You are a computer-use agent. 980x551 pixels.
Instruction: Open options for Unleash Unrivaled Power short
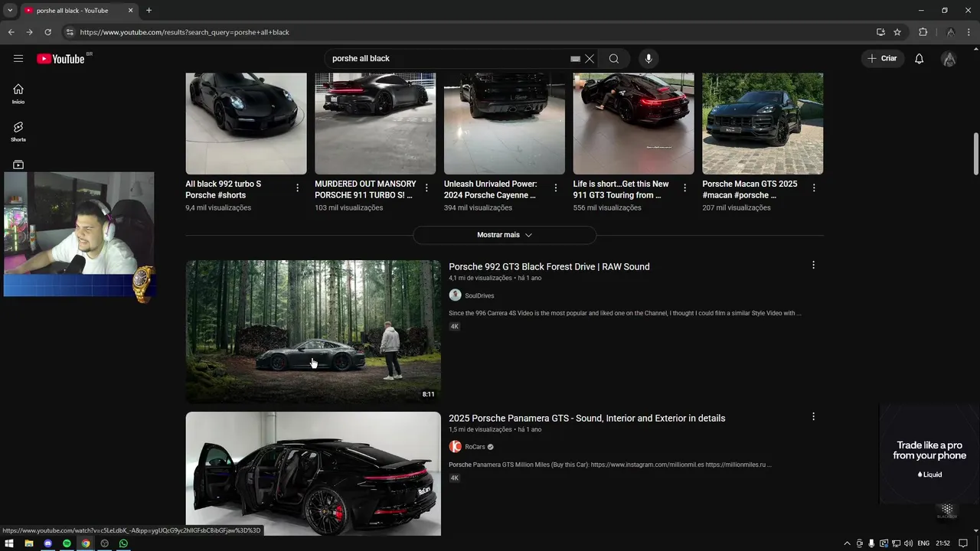coord(556,187)
